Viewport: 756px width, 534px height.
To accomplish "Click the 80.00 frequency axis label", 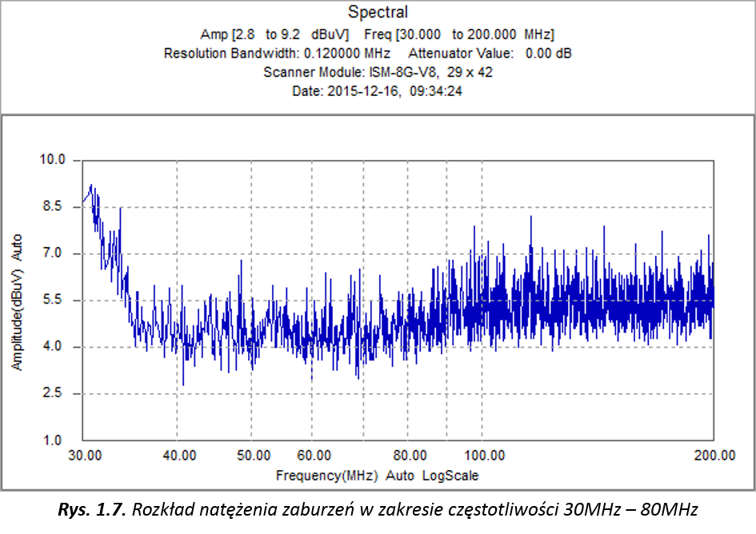I will point(410,456).
